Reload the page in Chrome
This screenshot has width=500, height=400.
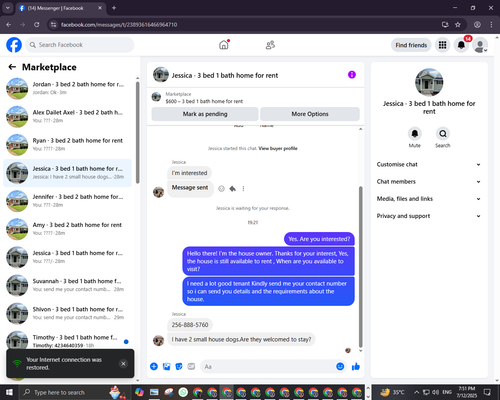pyautogui.click(x=37, y=25)
